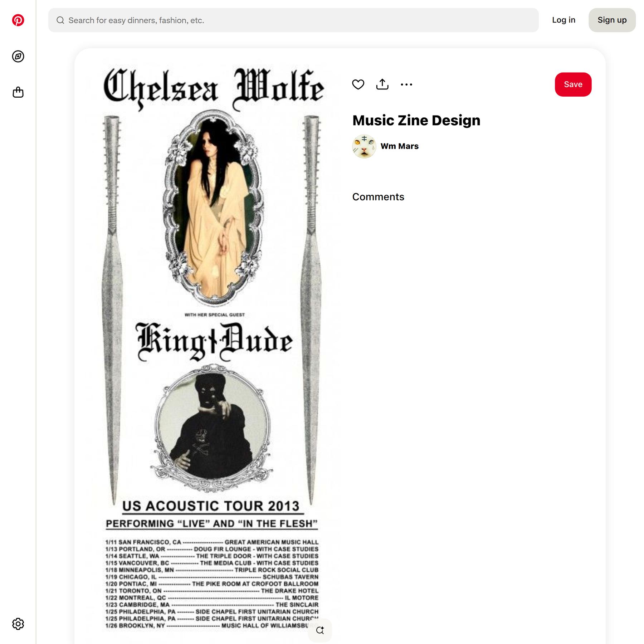Click the Log in button
This screenshot has width=644, height=644.
563,20
